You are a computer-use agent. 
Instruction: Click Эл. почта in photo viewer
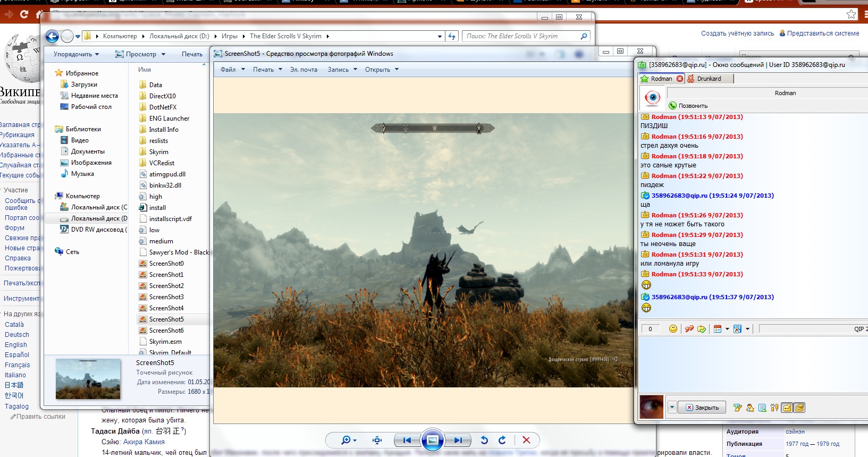(304, 70)
